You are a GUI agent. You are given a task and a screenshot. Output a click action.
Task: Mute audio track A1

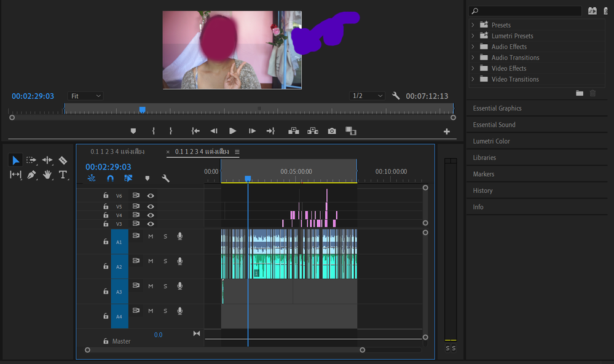click(x=151, y=236)
